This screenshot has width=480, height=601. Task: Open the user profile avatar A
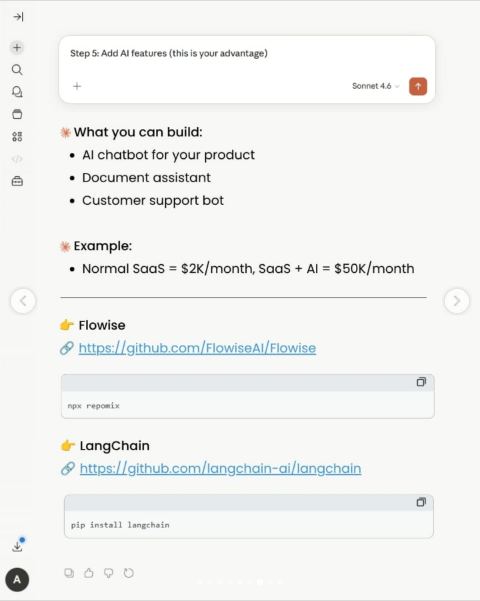[17, 579]
